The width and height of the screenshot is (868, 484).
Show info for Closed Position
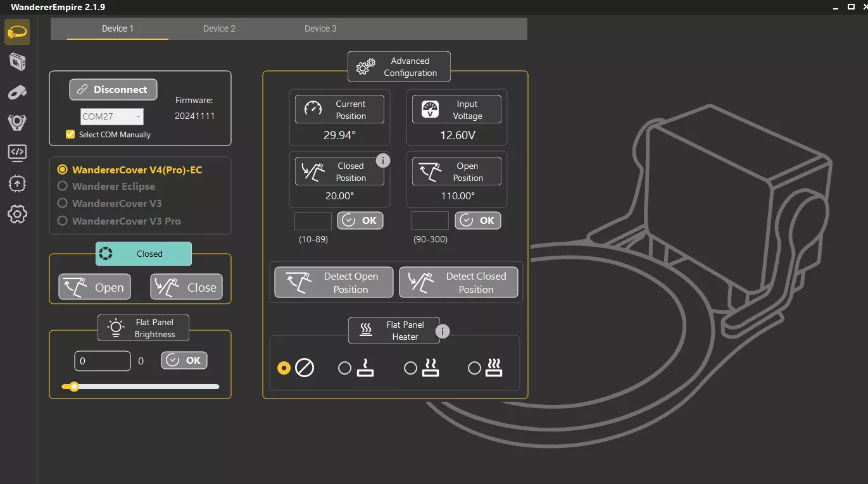tap(382, 160)
